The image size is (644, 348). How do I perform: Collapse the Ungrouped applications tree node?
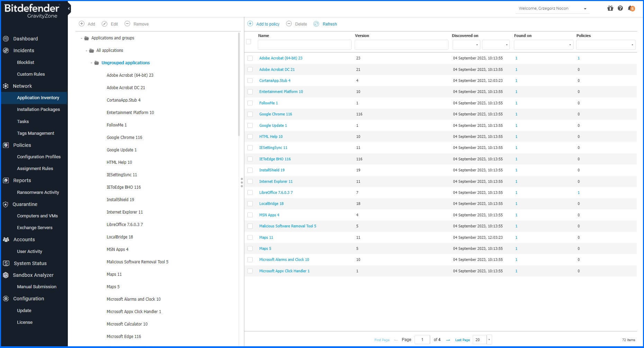tap(92, 63)
